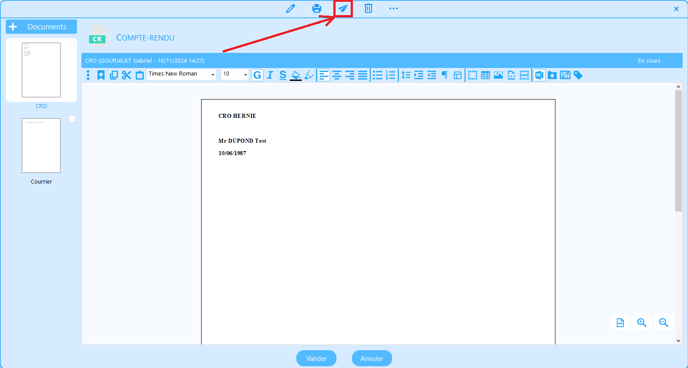The height and width of the screenshot is (368, 688).
Task: Insert an image with the picture icon
Action: [x=498, y=75]
